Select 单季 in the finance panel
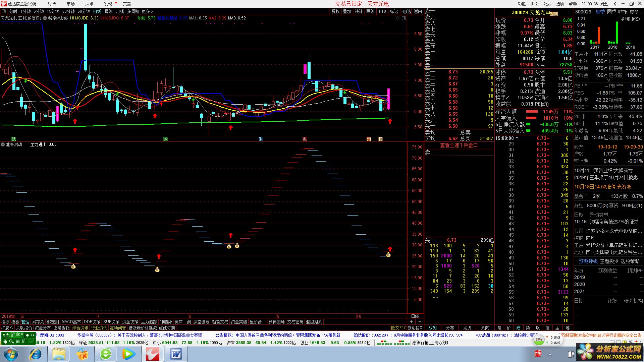The height and width of the screenshot is (362, 644). (600, 12)
